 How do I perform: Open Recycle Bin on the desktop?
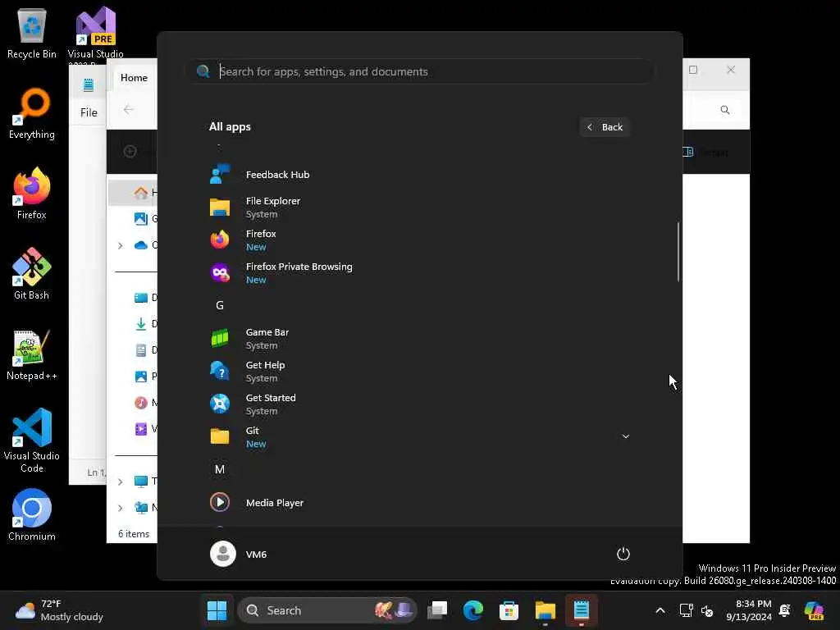coord(32,33)
